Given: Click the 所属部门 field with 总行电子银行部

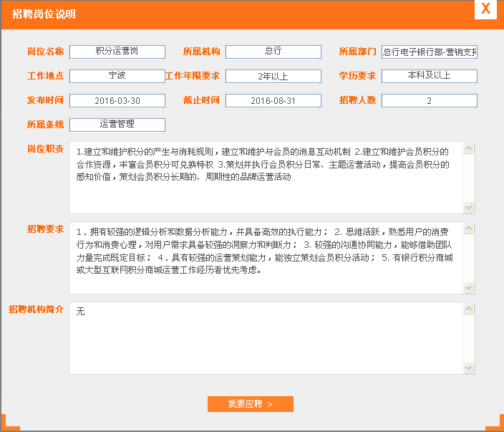Looking at the screenshot, I should (430, 52).
